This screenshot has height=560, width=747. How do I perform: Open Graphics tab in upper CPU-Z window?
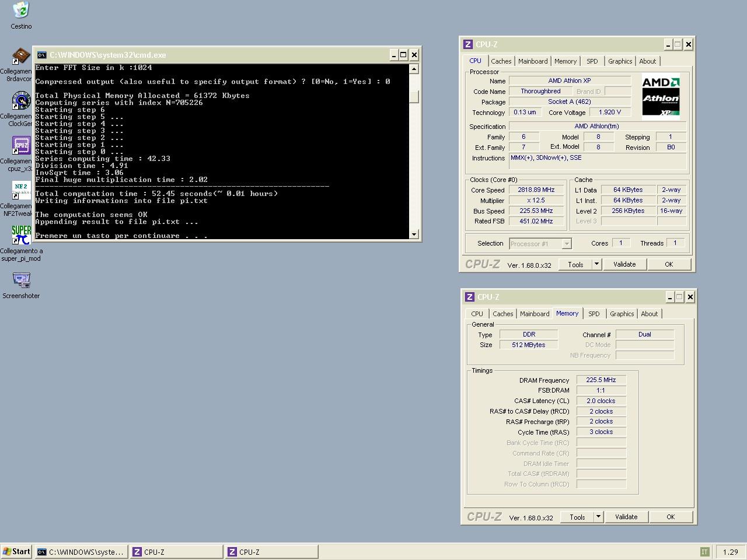(620, 61)
